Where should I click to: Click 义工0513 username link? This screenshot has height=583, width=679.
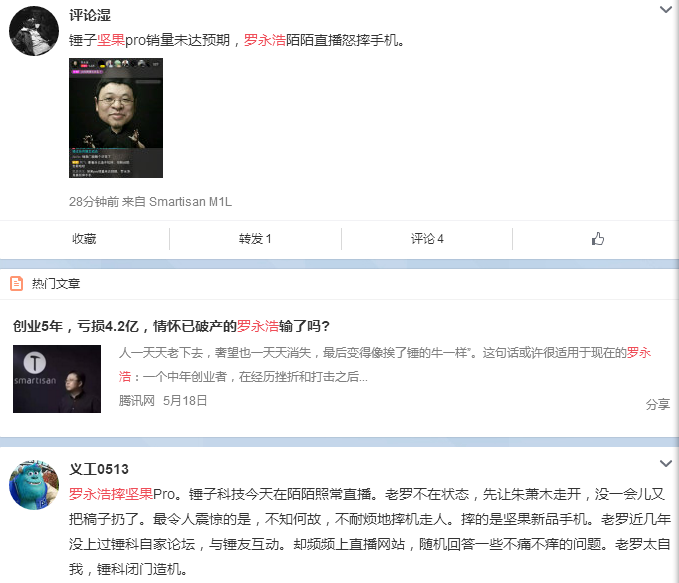coord(99,469)
